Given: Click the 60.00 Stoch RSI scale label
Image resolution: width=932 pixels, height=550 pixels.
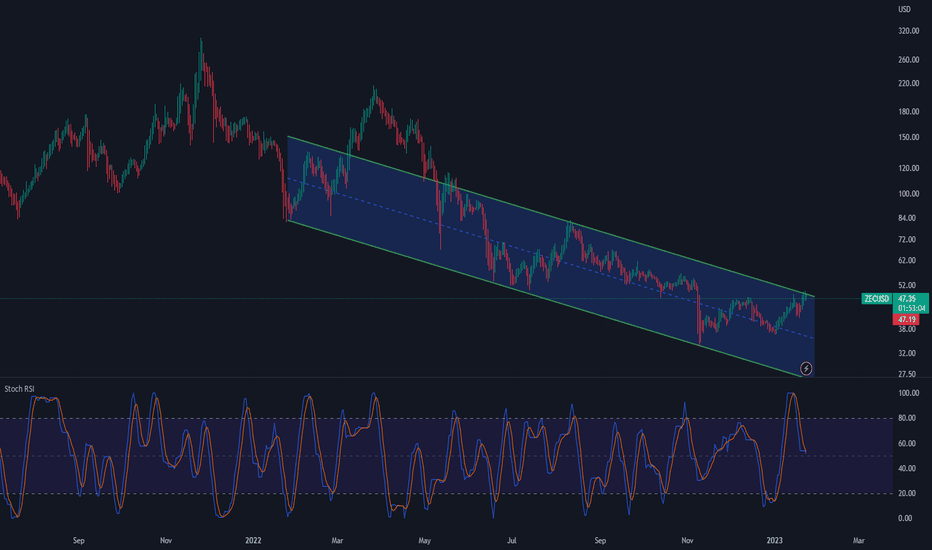Looking at the screenshot, I should click(906, 444).
